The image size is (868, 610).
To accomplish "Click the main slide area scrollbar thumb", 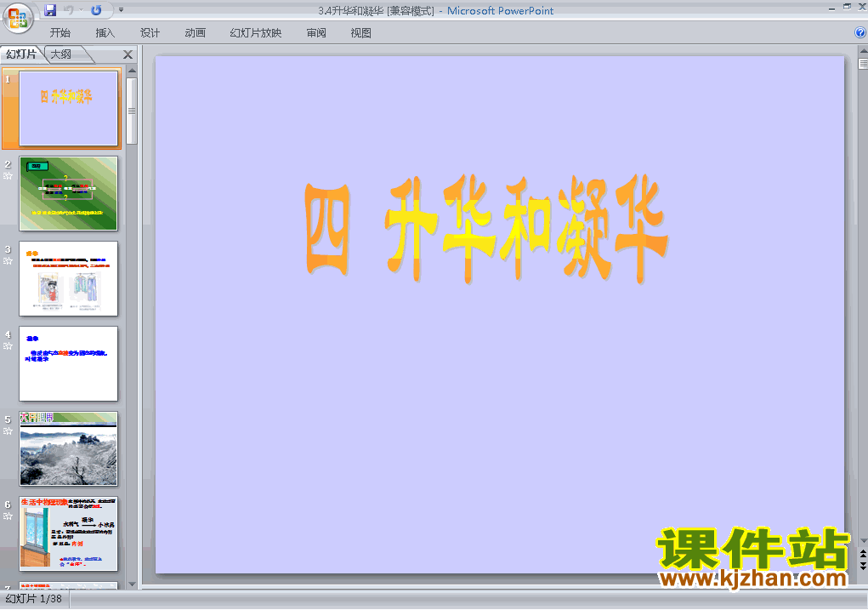I will (863, 64).
